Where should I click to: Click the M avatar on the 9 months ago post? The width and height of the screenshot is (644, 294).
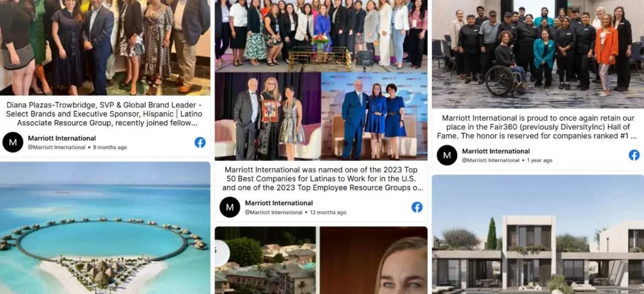(x=13, y=142)
